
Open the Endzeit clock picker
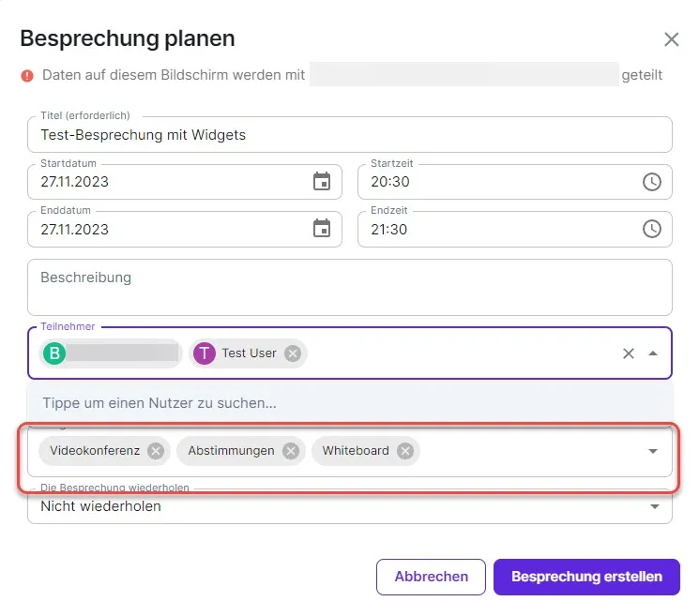[x=652, y=229]
